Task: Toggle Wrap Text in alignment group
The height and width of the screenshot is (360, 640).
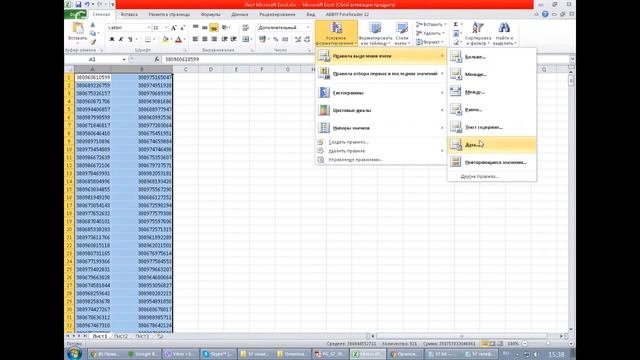Action: [x=245, y=28]
